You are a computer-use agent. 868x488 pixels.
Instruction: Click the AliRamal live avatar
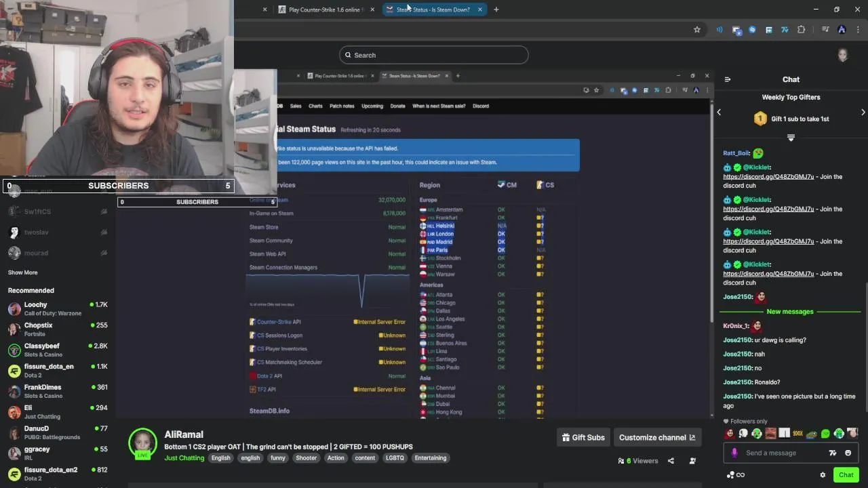pyautogui.click(x=142, y=443)
